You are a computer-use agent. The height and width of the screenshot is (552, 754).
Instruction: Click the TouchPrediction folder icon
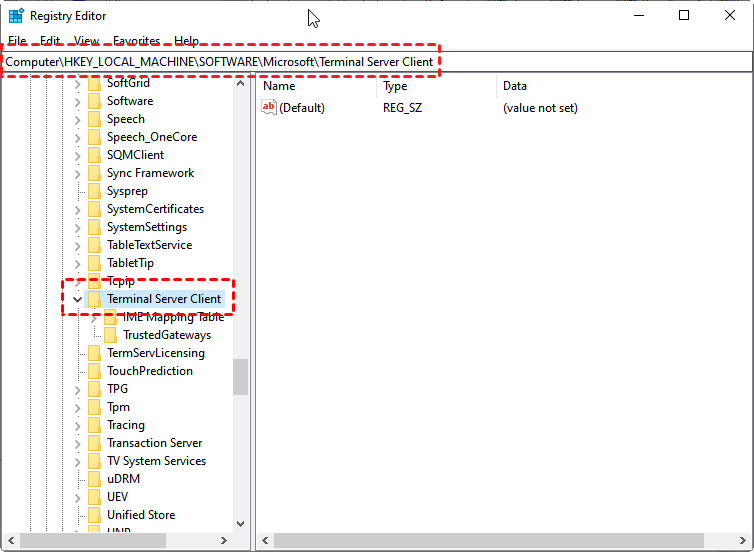(x=95, y=371)
